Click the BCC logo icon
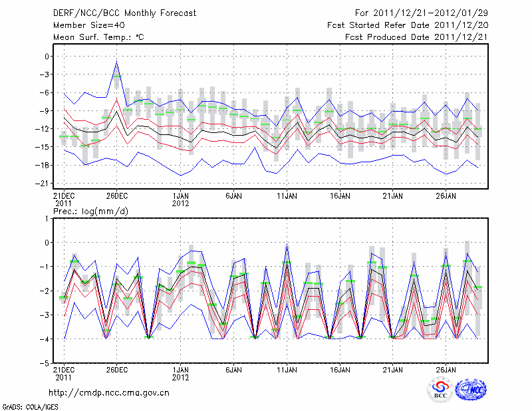 point(440,390)
